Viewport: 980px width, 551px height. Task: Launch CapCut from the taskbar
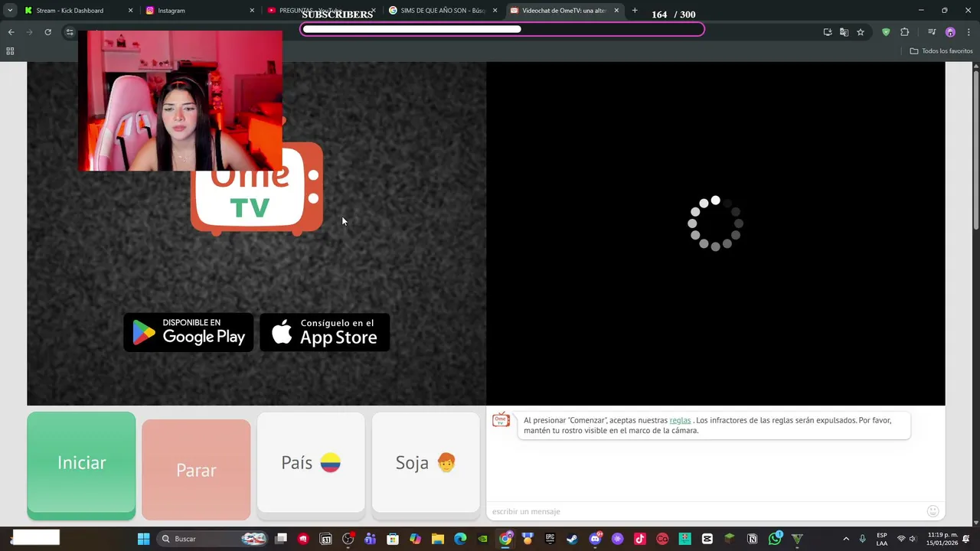(x=707, y=539)
